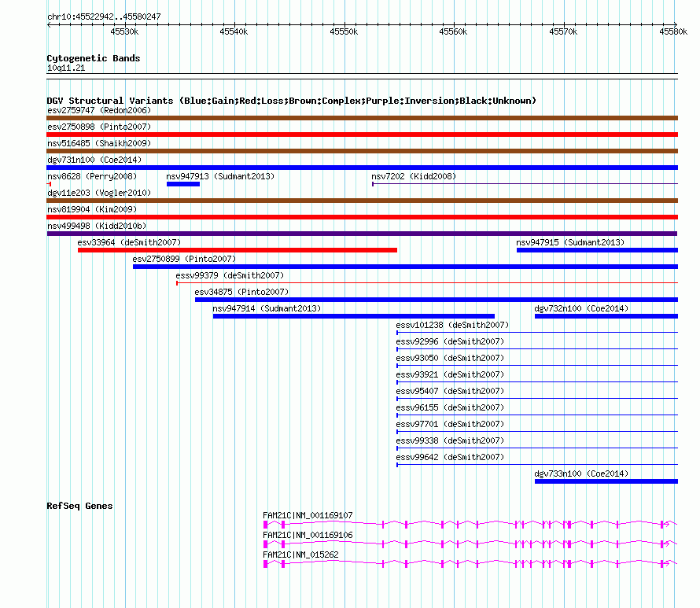Open the FAM21C|NM_001169107 gene label

(308, 515)
